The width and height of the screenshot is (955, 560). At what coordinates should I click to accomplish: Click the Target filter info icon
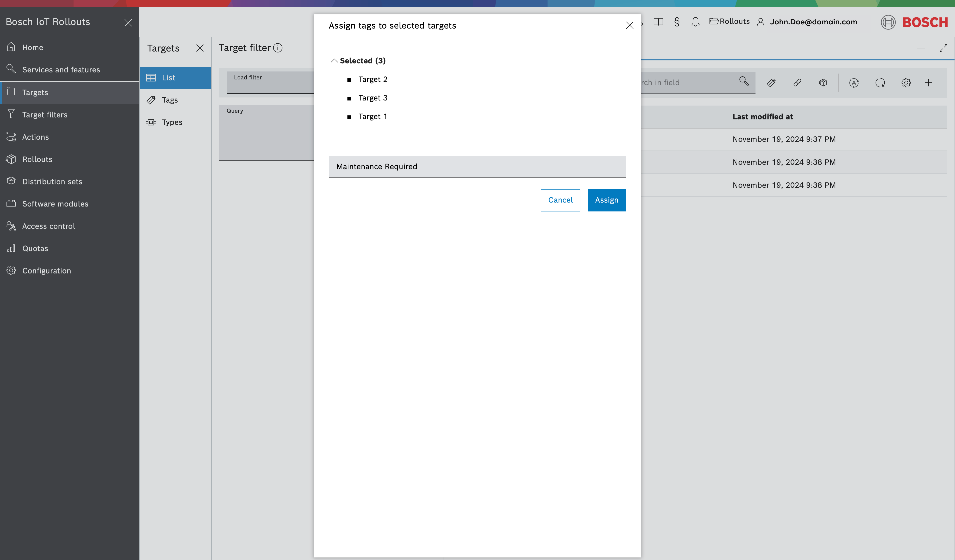point(278,48)
